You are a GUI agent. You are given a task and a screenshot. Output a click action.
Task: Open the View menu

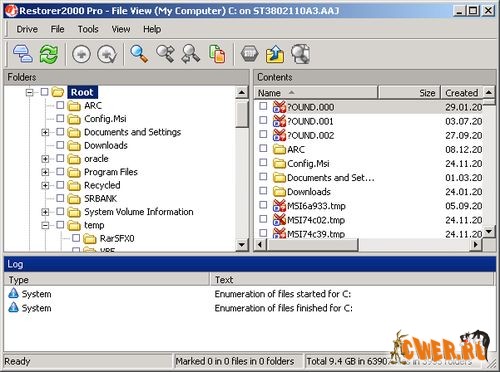(121, 29)
